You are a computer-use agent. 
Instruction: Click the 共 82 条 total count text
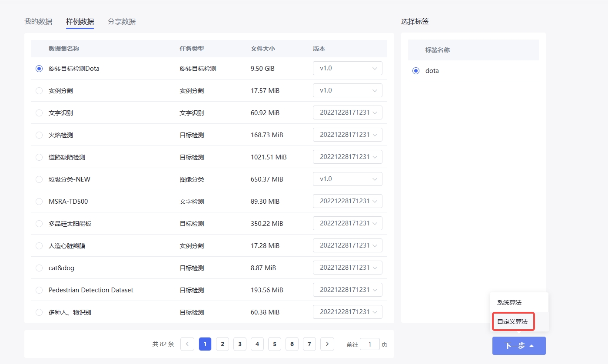click(163, 344)
